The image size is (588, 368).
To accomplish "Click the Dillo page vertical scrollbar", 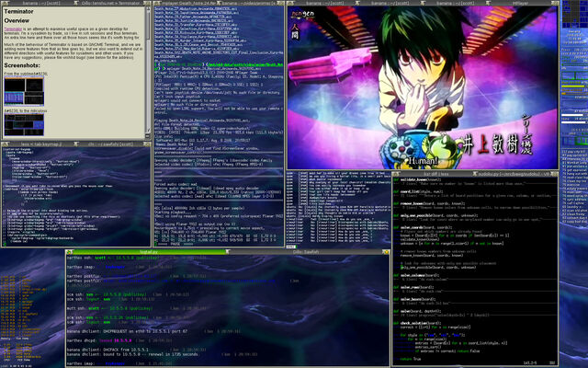I will (x=148, y=72).
